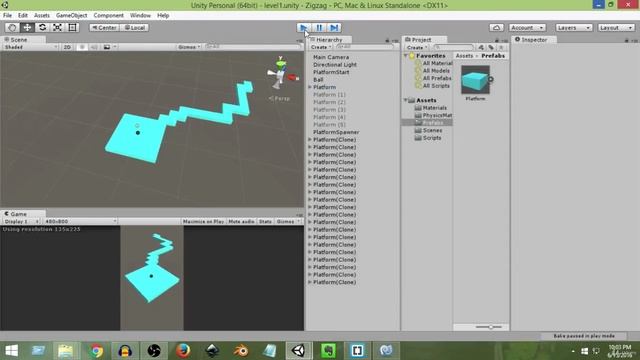Switch to the Hierarchy tab
The width and height of the screenshot is (640, 360).
pos(329,40)
